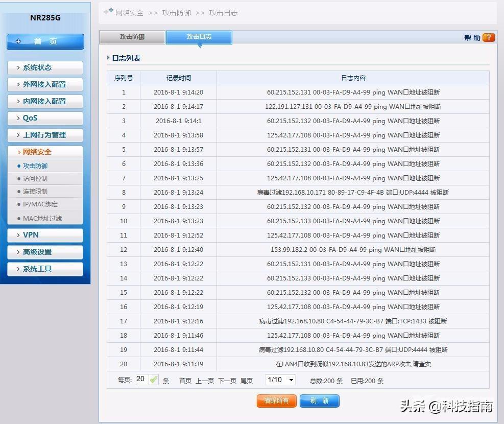Viewport: 504px width, 424px height.
Task: Open the 首页 home button
Action: coord(45,42)
